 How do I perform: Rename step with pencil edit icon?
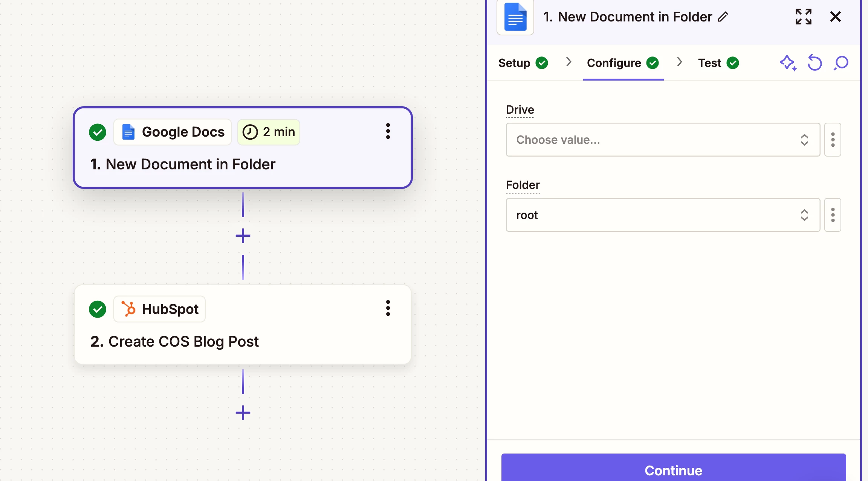tap(723, 17)
